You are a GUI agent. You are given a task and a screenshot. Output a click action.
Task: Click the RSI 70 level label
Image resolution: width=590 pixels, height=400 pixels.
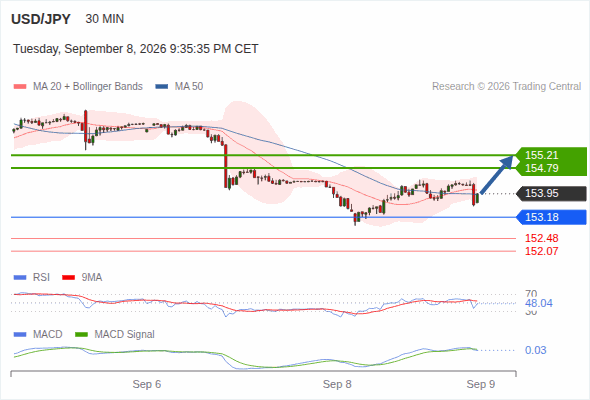click(x=531, y=293)
